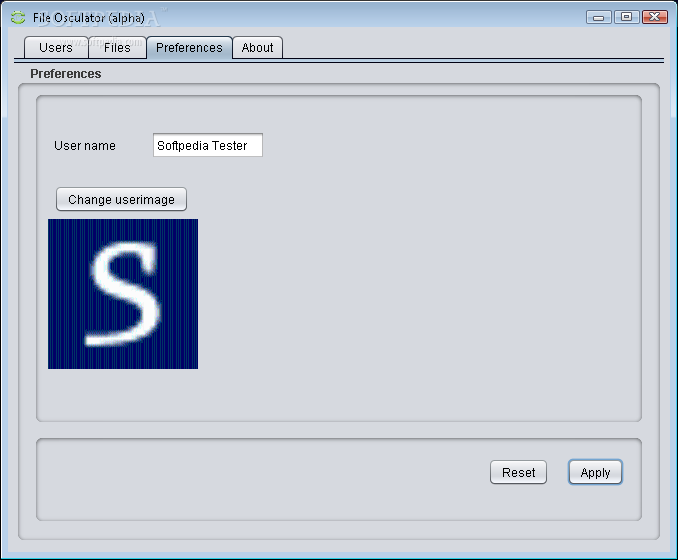Switch to the Users tab

coord(56,48)
